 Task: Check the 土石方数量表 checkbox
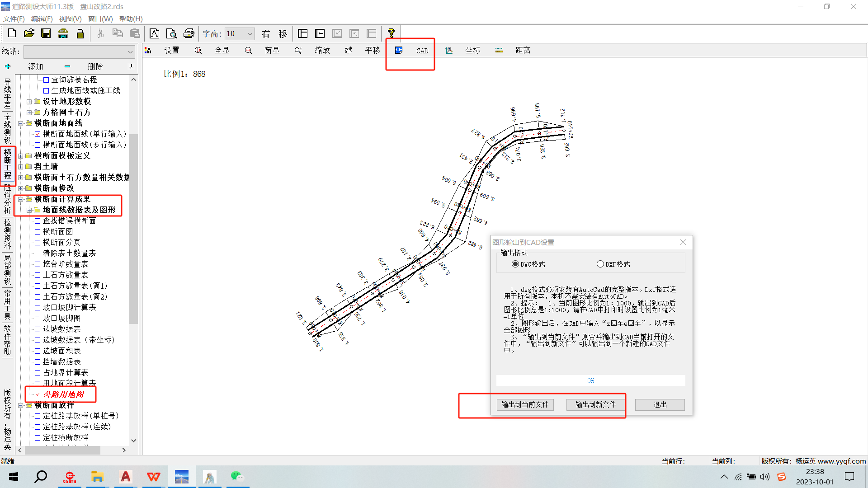(x=38, y=275)
